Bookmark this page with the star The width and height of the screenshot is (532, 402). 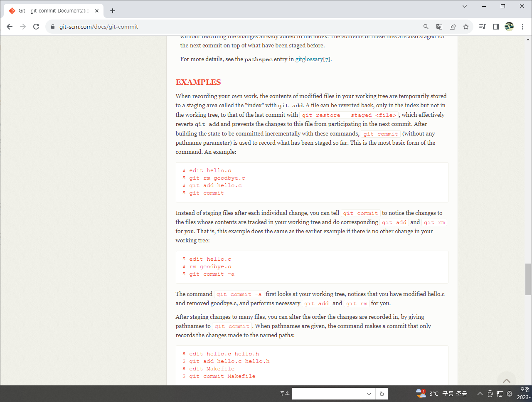click(466, 27)
